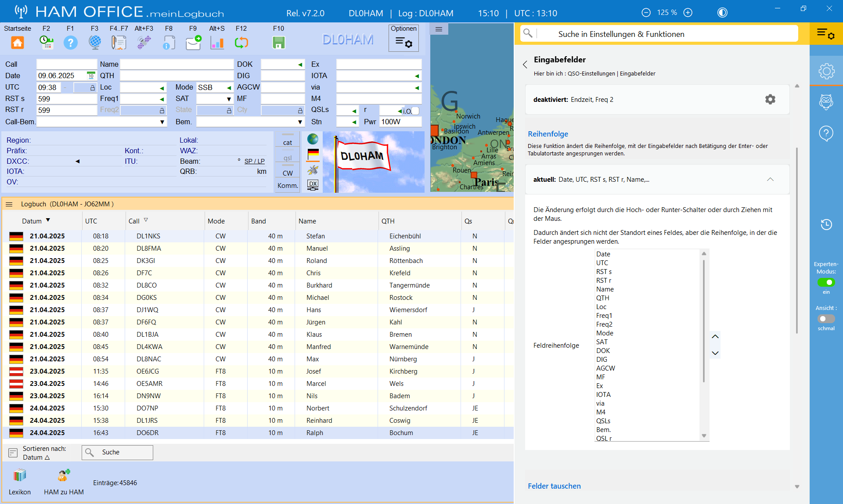
Task: Click the SP / LP link
Action: (254, 161)
